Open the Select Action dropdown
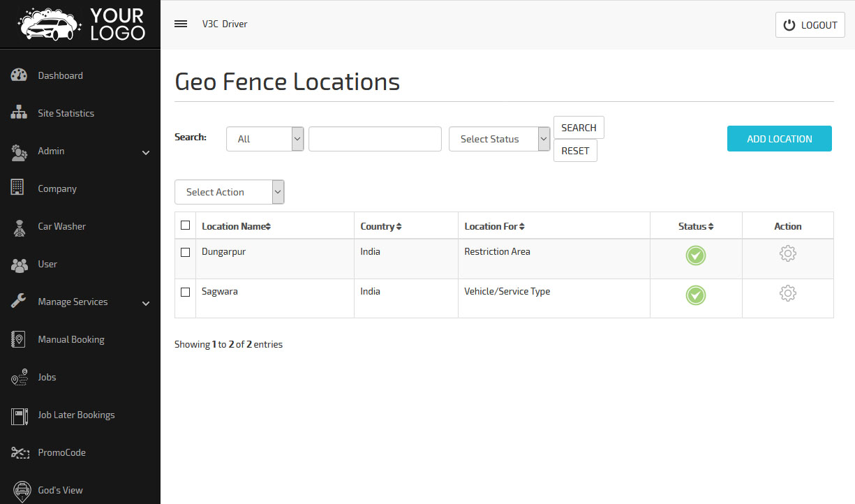 [x=230, y=192]
